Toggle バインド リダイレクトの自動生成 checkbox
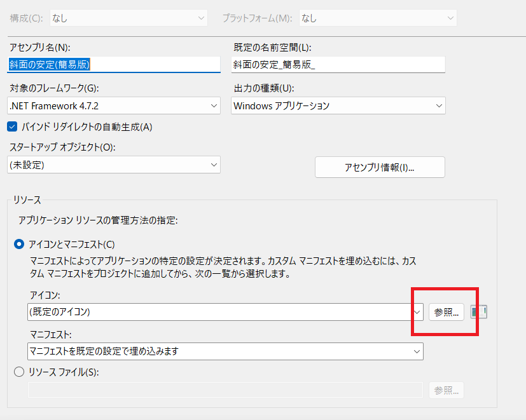The height and width of the screenshot is (420, 526). [11, 126]
